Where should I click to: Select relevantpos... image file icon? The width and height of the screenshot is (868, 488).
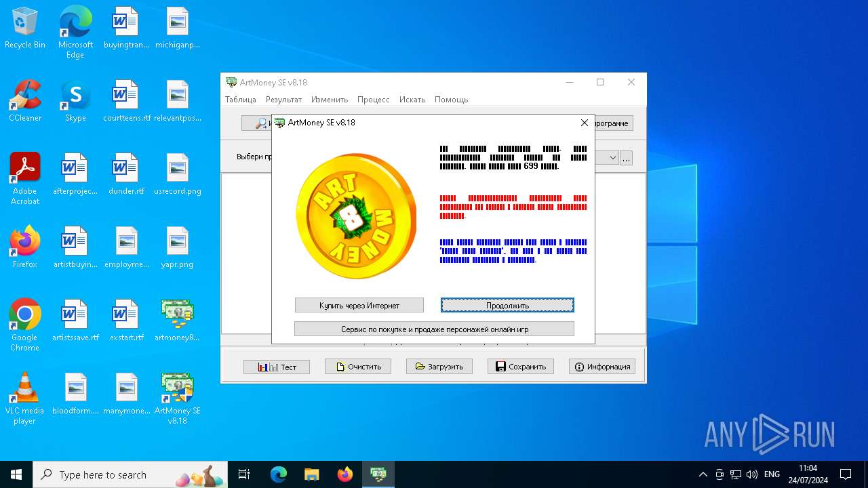click(178, 101)
